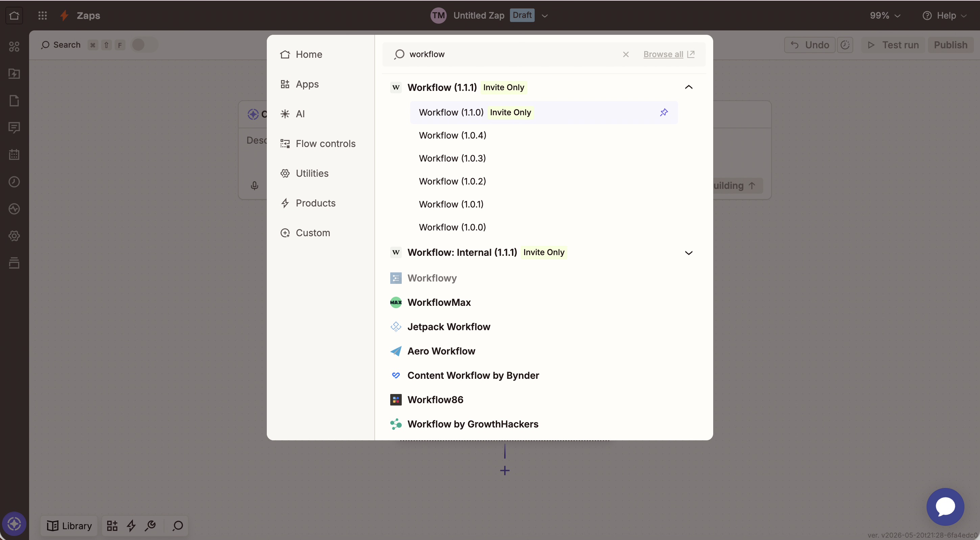The image size is (980, 540).
Task: Pin the Workflow (1.1.0) version
Action: (x=663, y=112)
